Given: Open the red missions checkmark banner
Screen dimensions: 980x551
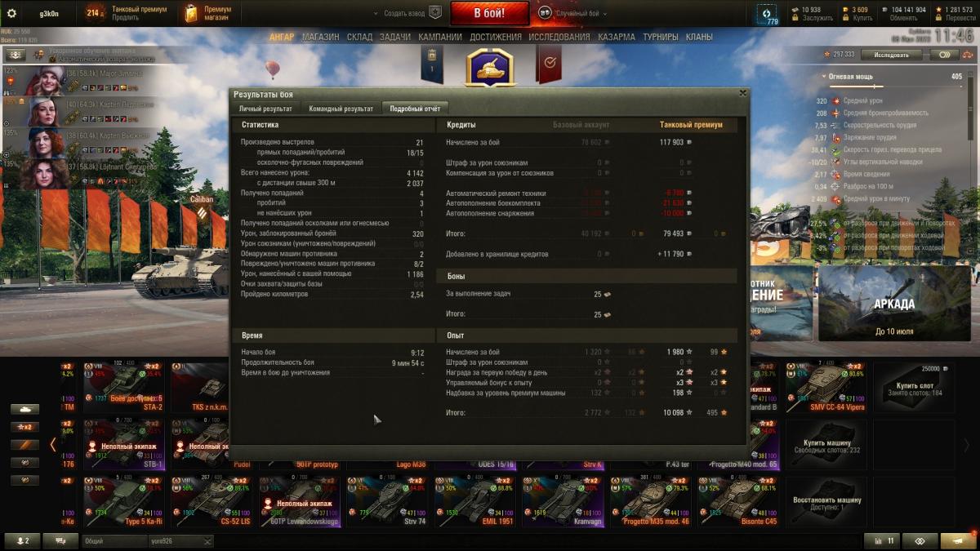Looking at the screenshot, I should pyautogui.click(x=549, y=64).
